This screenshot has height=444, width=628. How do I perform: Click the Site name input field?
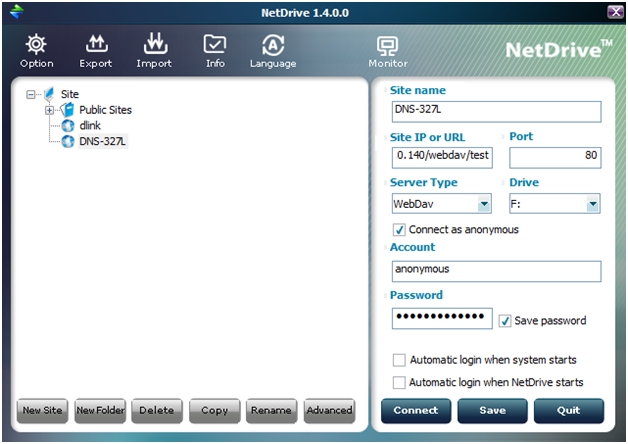coord(495,111)
